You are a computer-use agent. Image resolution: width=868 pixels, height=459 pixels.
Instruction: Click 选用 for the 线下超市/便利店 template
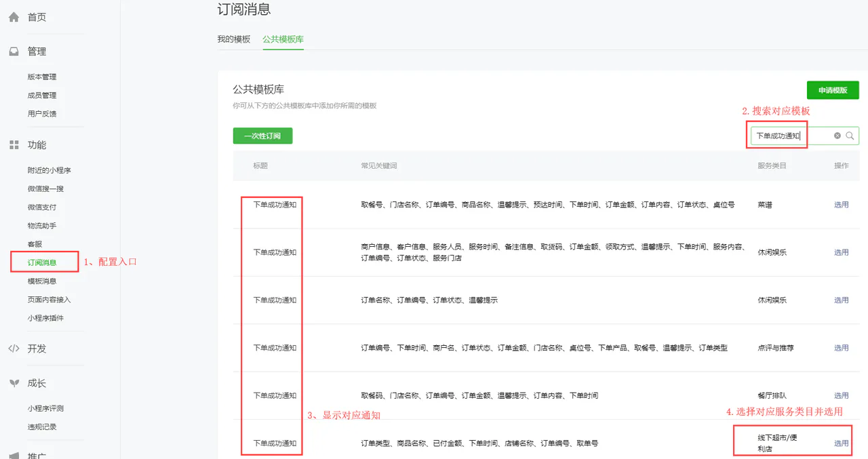(841, 443)
